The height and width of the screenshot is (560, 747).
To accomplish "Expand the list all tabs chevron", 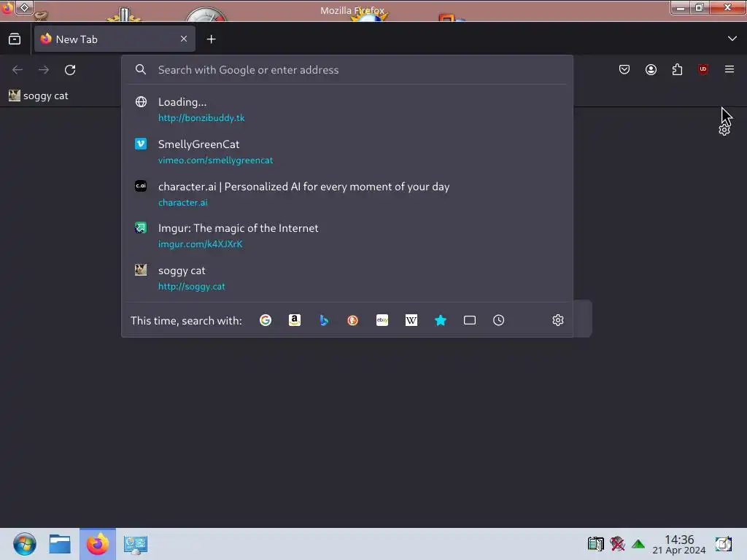I will (x=732, y=39).
